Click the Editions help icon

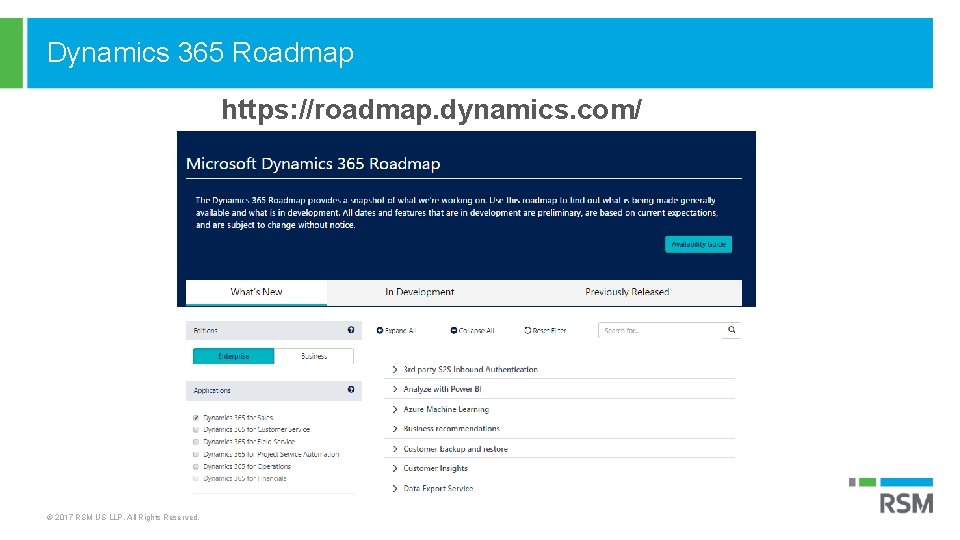[x=351, y=330]
